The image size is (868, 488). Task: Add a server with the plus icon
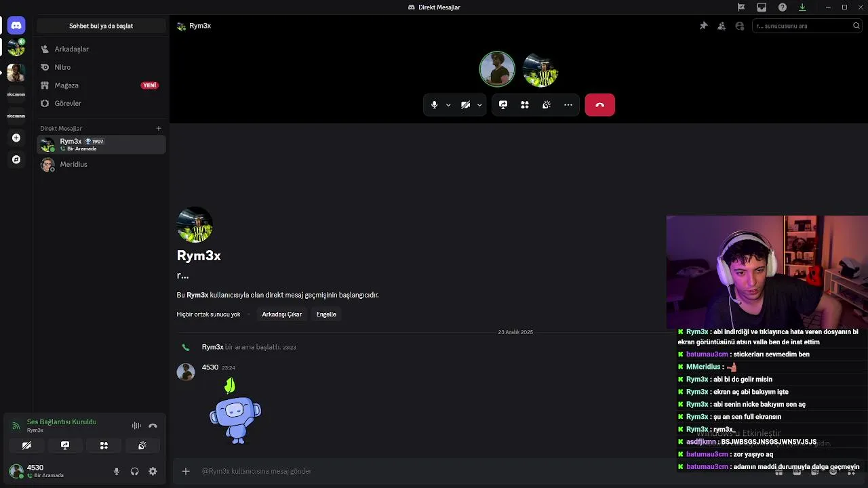[16, 138]
